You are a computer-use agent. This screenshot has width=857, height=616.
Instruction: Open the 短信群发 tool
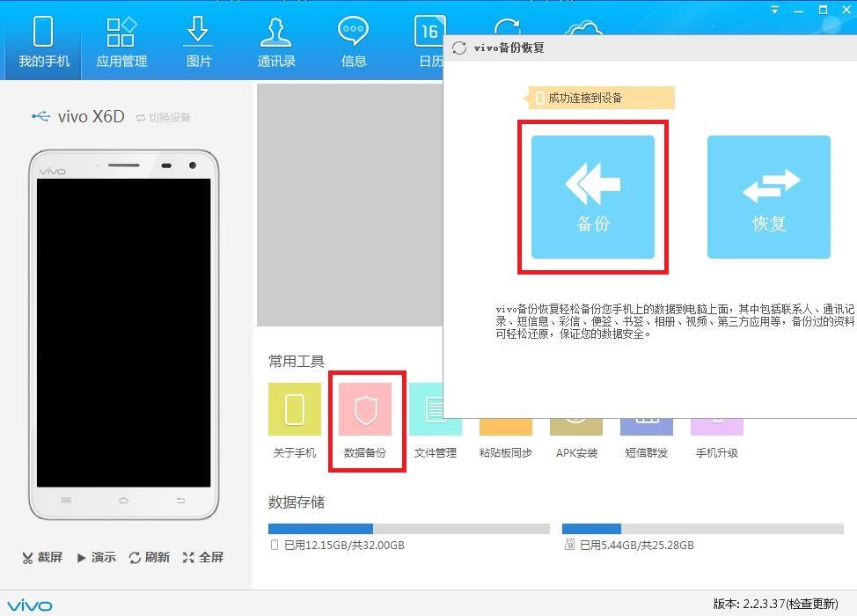coord(647,440)
